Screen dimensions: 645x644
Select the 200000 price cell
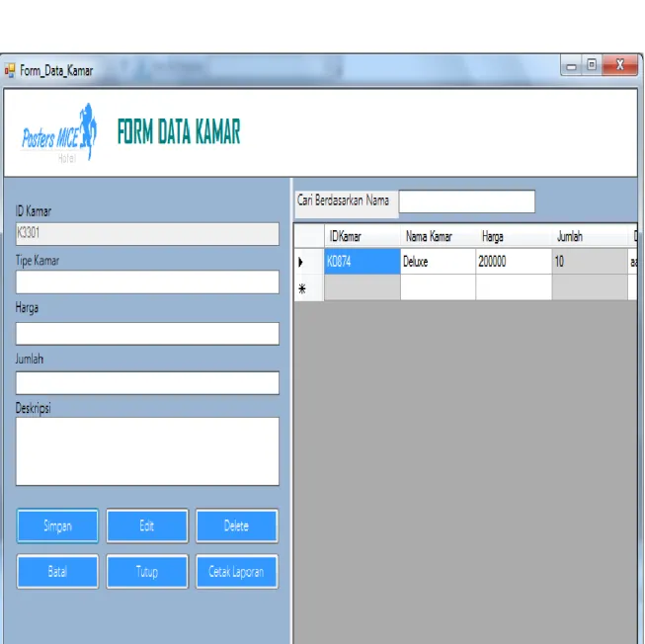tap(514, 261)
